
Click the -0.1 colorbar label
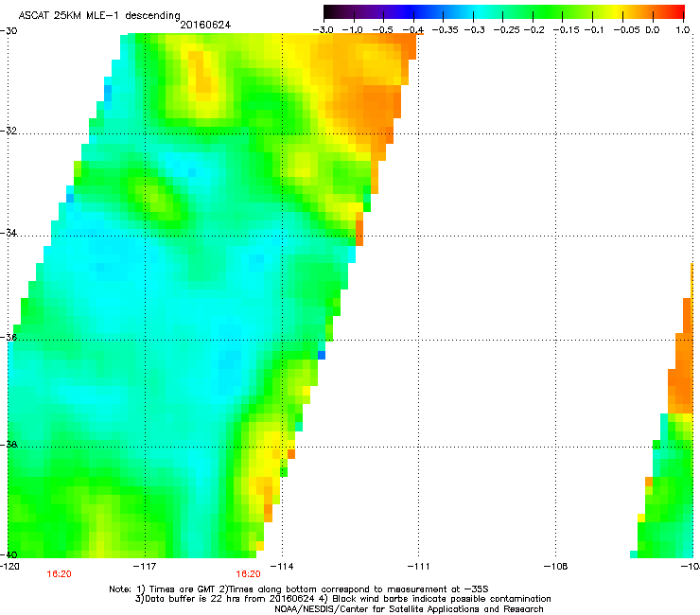594,30
